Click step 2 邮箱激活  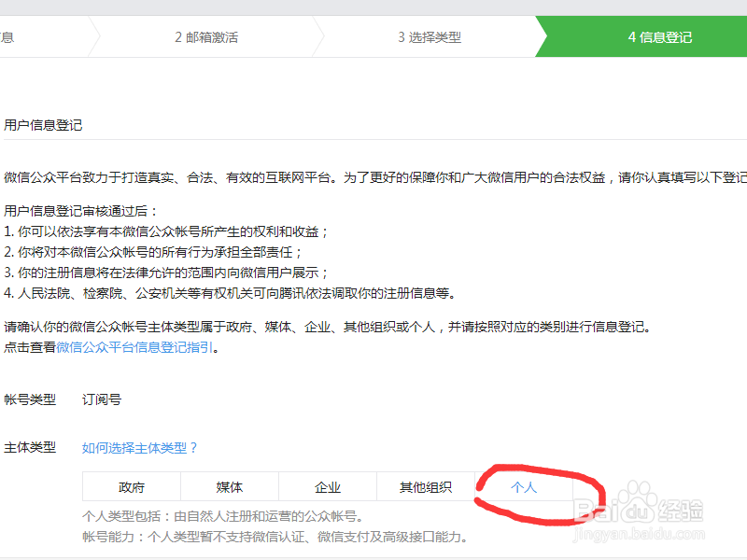click(x=206, y=37)
